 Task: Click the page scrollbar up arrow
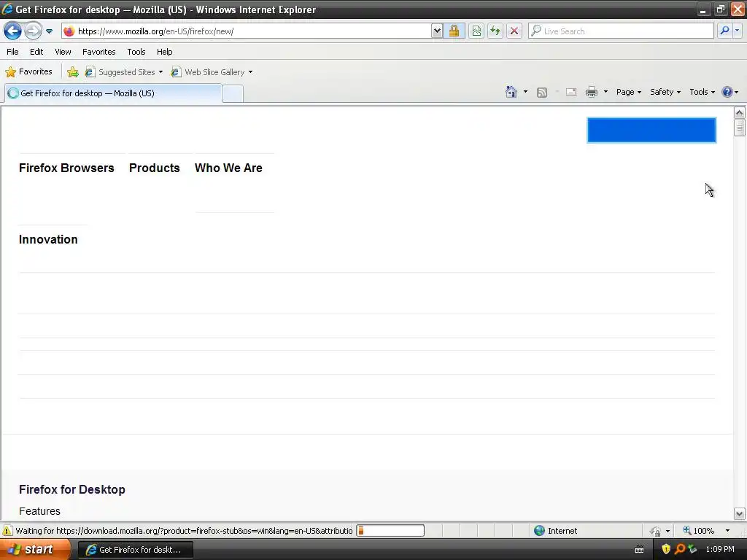point(740,113)
